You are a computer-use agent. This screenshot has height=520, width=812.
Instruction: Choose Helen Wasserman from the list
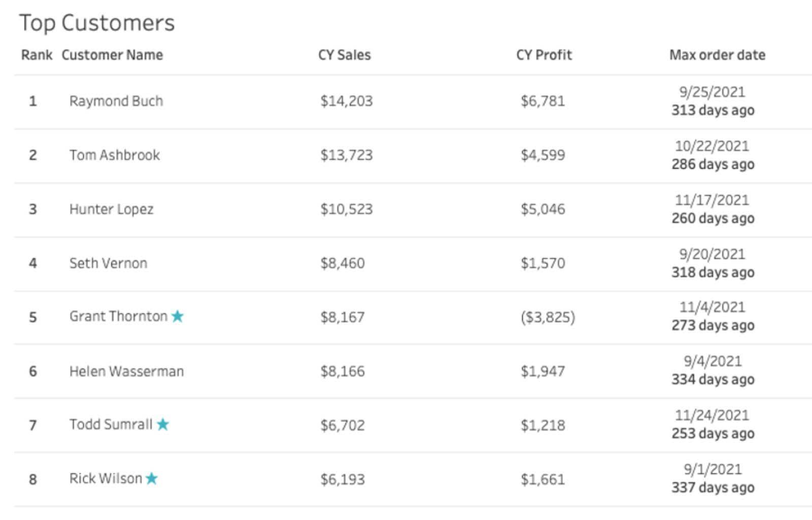point(126,371)
